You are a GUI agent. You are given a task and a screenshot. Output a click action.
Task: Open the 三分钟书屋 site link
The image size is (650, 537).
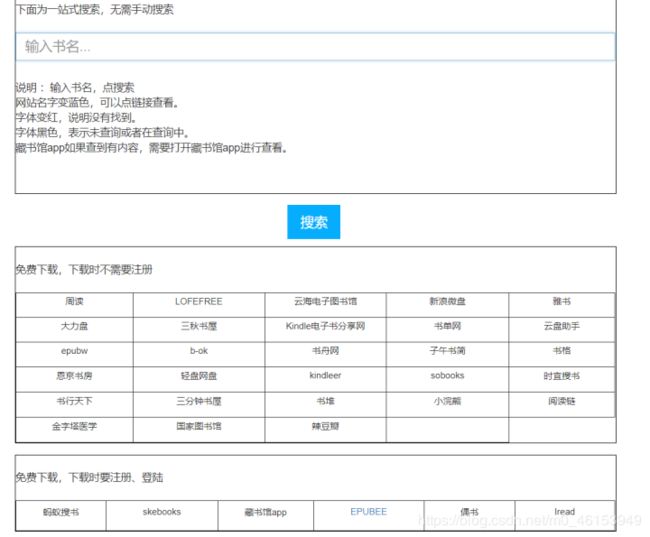(199, 401)
